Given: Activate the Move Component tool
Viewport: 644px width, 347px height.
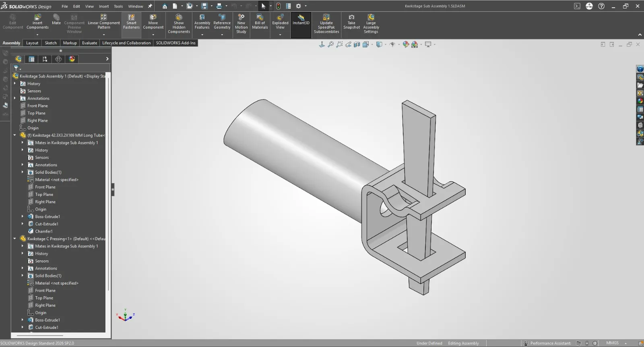Looking at the screenshot, I should (x=153, y=22).
